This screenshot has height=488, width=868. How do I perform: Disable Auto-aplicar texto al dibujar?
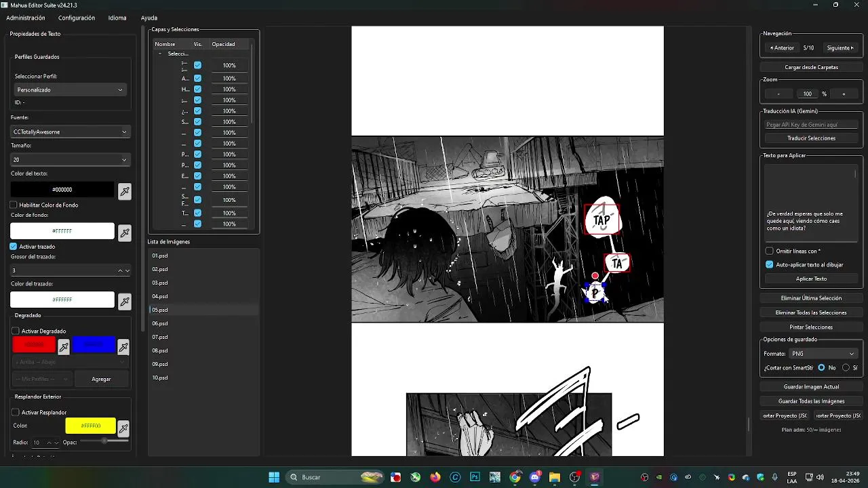pos(770,264)
